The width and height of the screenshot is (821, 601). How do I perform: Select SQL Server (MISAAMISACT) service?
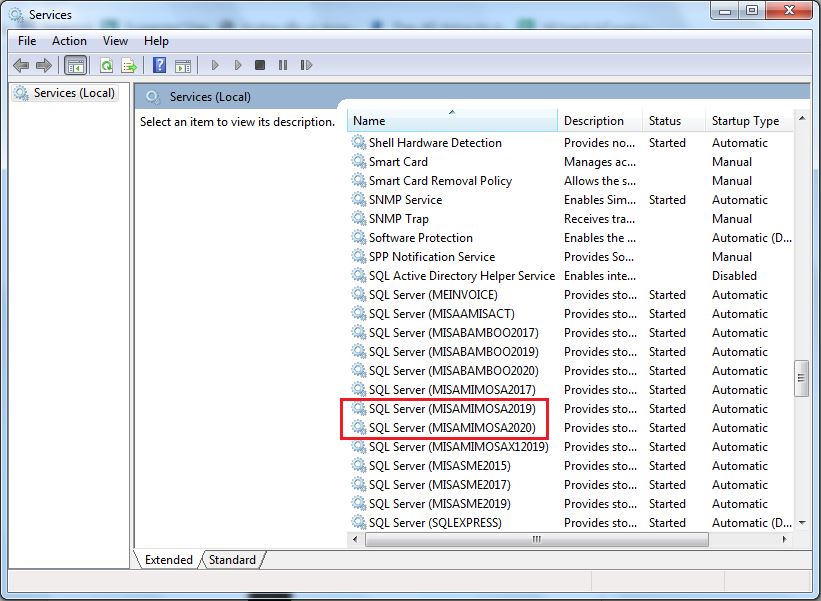pos(571,314)
